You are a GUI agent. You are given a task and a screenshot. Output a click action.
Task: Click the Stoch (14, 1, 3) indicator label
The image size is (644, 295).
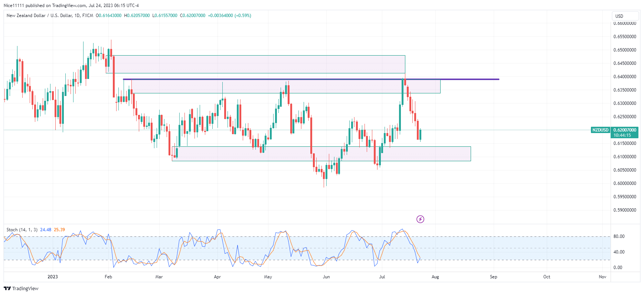(x=22, y=230)
